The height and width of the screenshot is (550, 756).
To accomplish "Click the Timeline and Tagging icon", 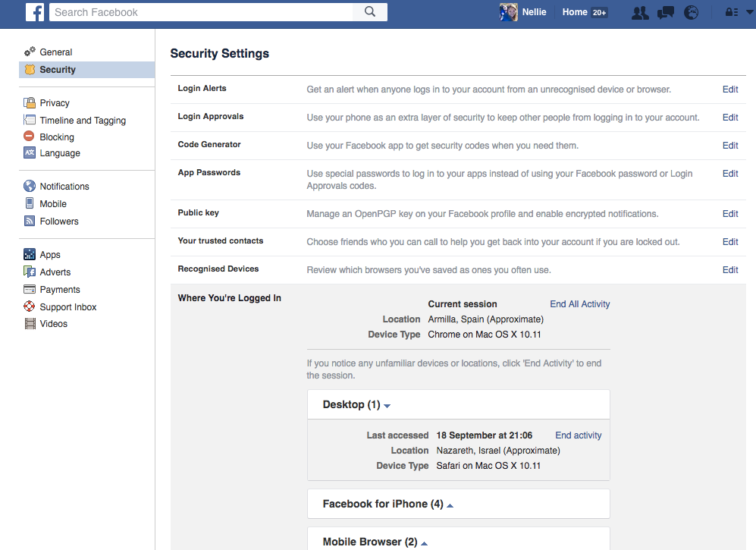I will (x=30, y=120).
